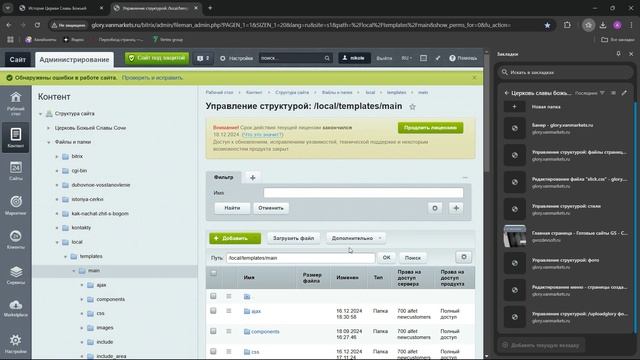Open the RU language dropdown

tap(407, 58)
